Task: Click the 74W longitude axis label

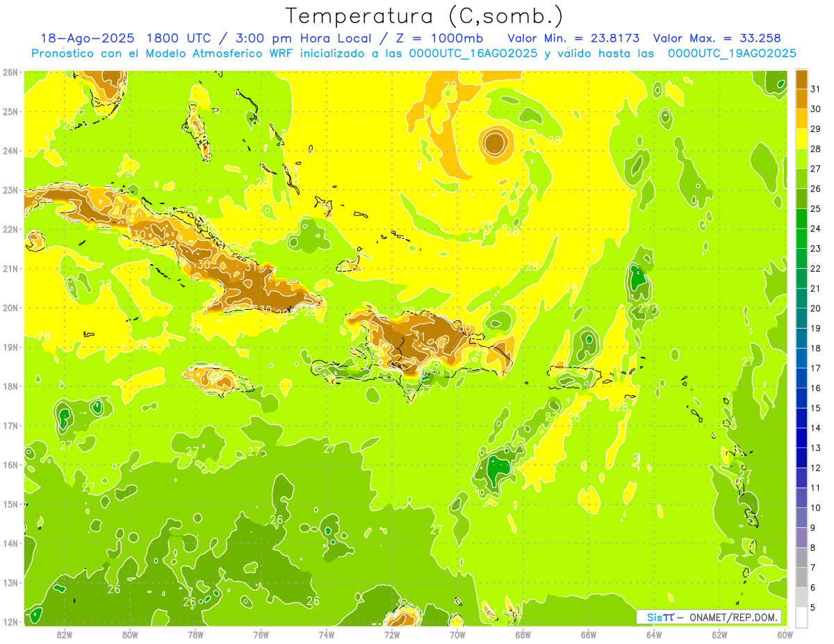Action: point(327,634)
